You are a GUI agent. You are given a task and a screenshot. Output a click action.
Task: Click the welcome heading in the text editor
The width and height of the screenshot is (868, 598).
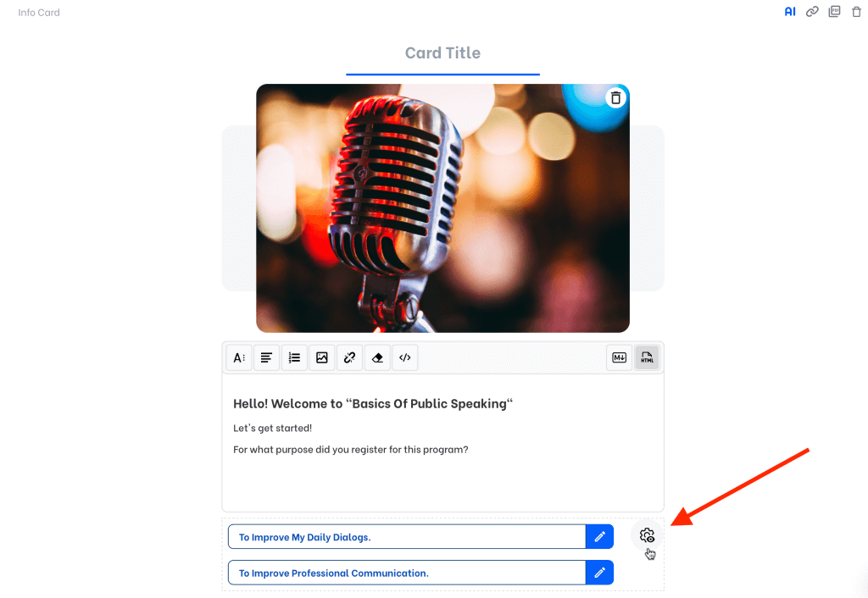[x=373, y=404]
